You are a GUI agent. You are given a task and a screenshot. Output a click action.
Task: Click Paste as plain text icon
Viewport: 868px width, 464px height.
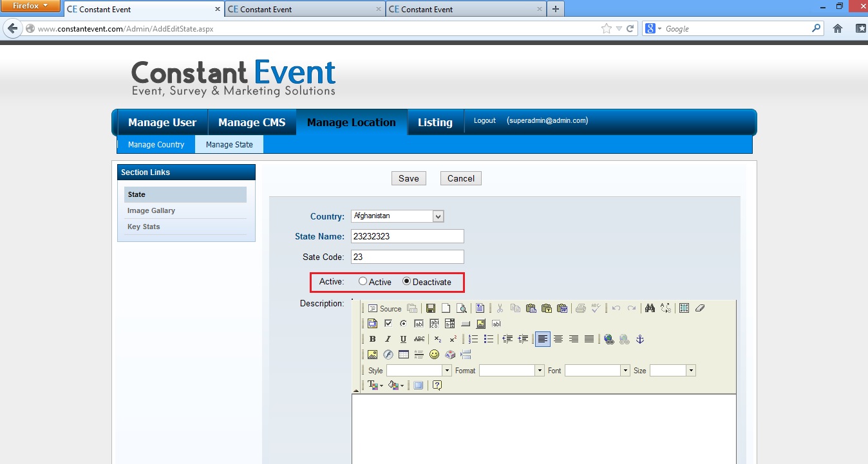[x=546, y=308]
